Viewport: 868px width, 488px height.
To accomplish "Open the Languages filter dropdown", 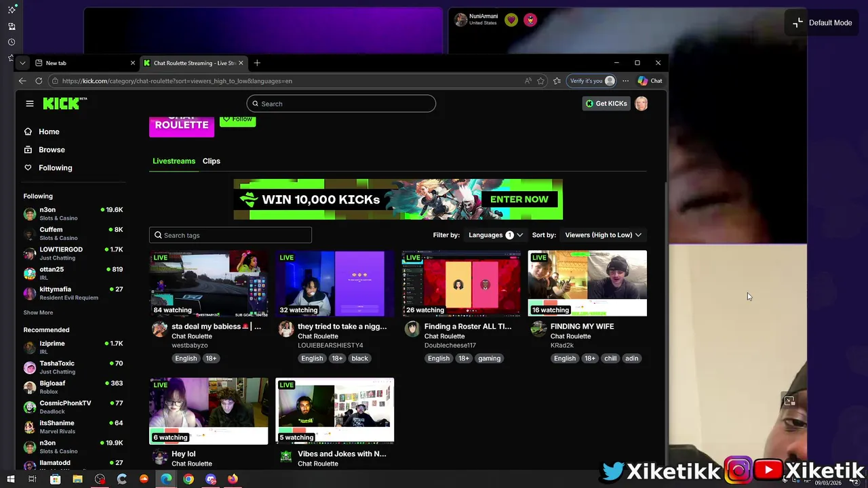I will tap(496, 235).
